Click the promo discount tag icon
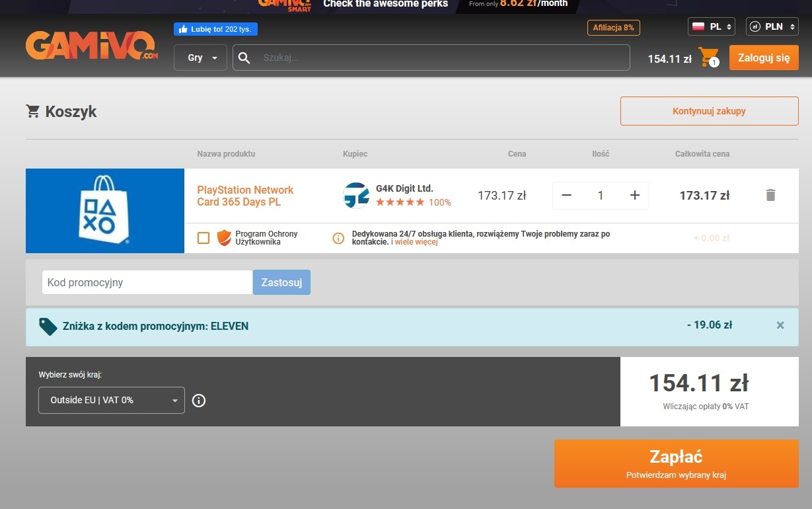This screenshot has width=812, height=509. pyautogui.click(x=48, y=326)
